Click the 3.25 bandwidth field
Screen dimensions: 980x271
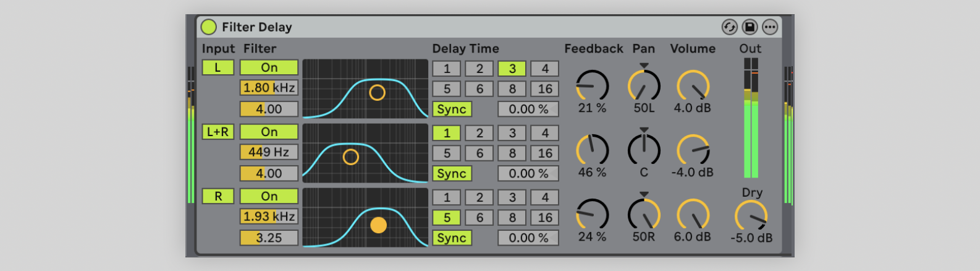269,238
